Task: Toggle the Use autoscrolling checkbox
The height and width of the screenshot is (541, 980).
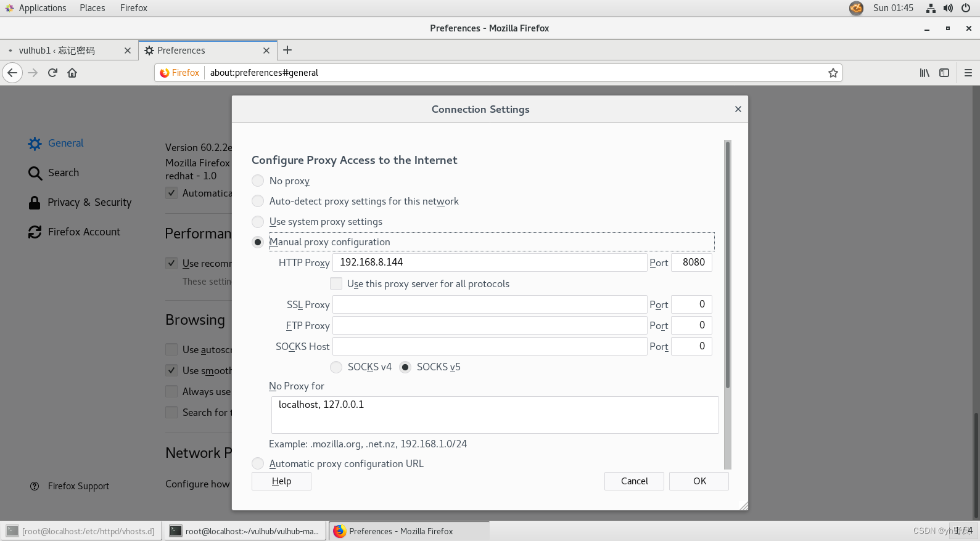Action: (x=171, y=349)
